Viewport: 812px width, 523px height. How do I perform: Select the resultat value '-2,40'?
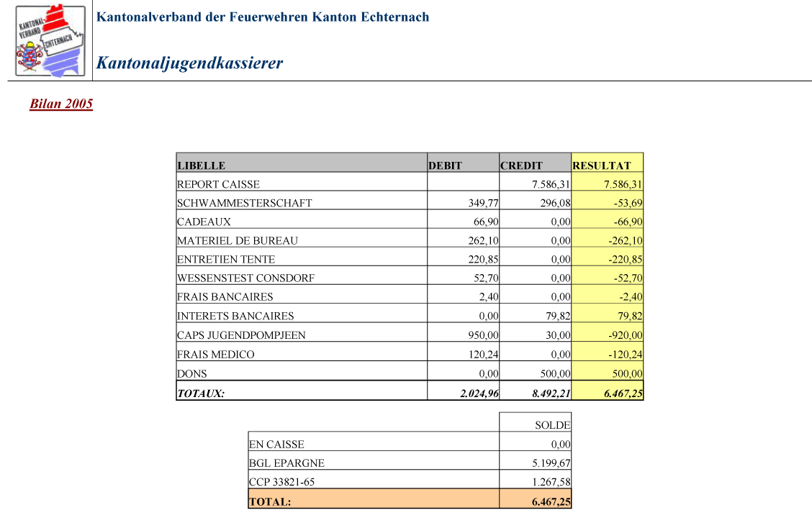(x=631, y=296)
